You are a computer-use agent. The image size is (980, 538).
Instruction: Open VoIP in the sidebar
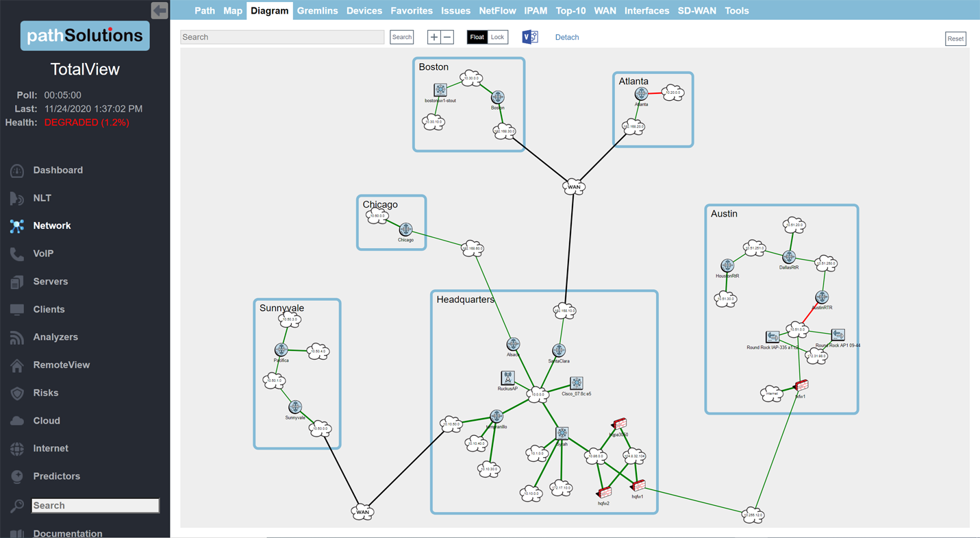click(x=43, y=254)
